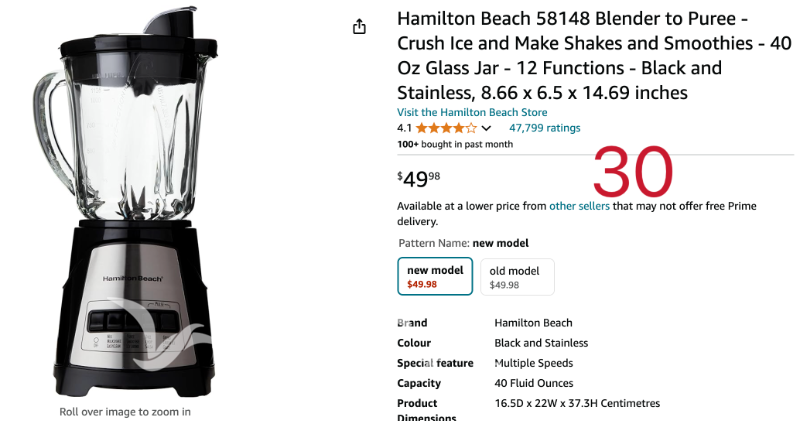Select the 'old model' pattern option
800x421 pixels.
tap(516, 277)
